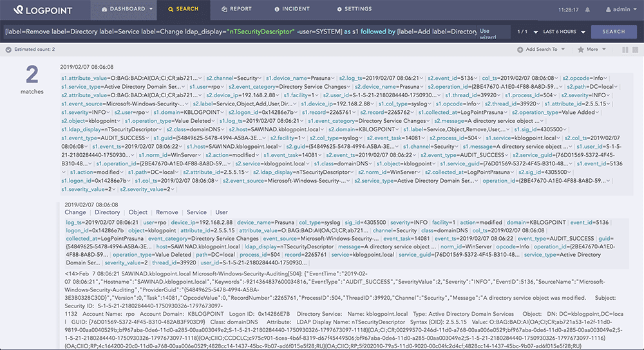Switch to the grid layout view icon
Viewport: 644px width, 350px height.
pos(635,49)
